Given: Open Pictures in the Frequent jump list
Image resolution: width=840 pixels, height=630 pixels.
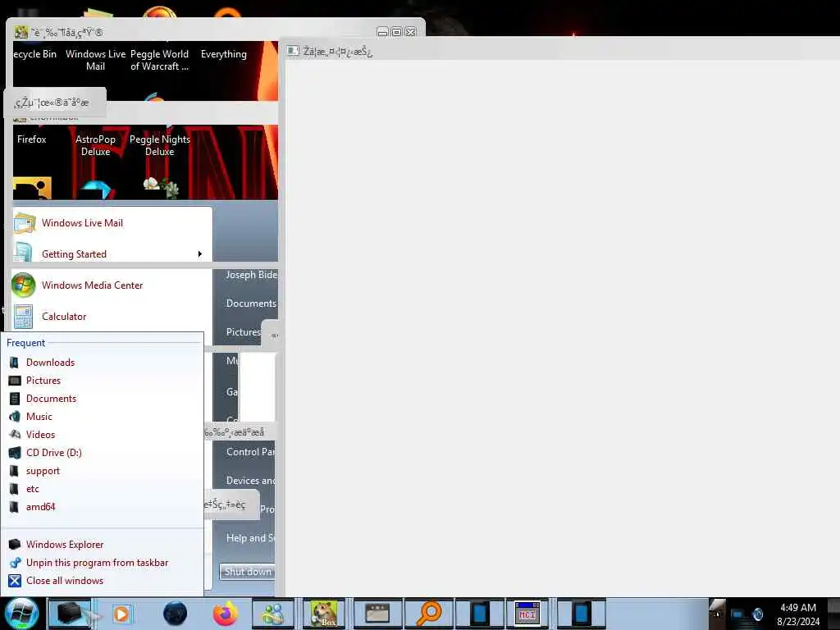Looking at the screenshot, I should (43, 381).
